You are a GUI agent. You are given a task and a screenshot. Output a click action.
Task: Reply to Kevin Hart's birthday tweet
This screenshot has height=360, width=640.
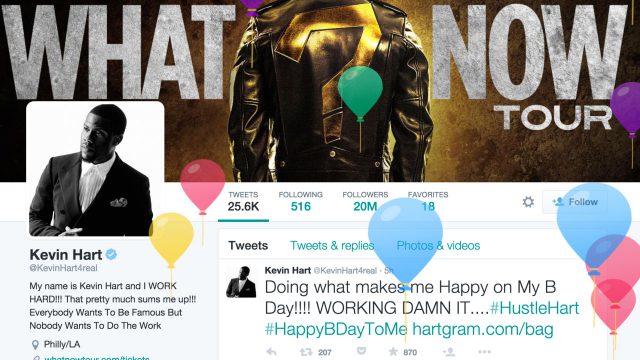click(x=271, y=351)
